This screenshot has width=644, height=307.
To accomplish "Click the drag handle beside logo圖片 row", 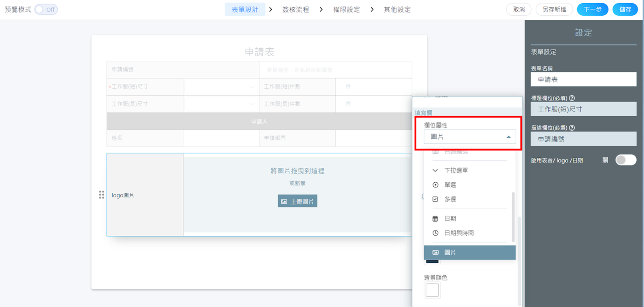I will [101, 195].
